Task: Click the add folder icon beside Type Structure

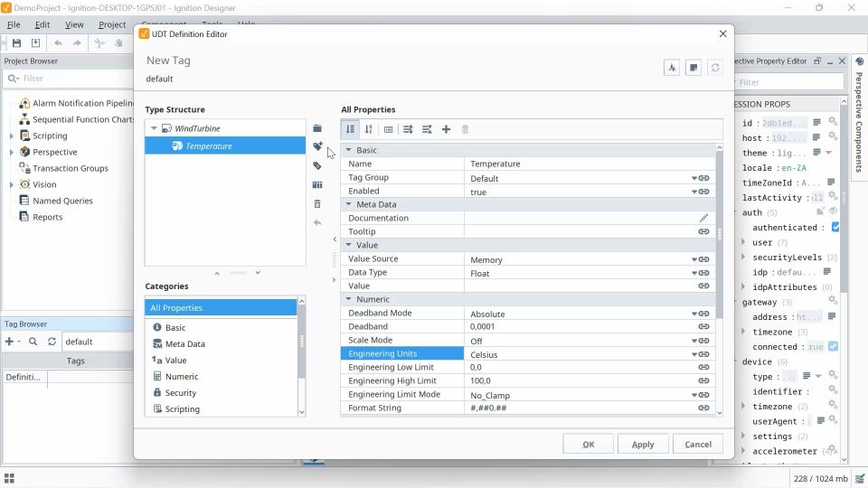Action: [317, 128]
